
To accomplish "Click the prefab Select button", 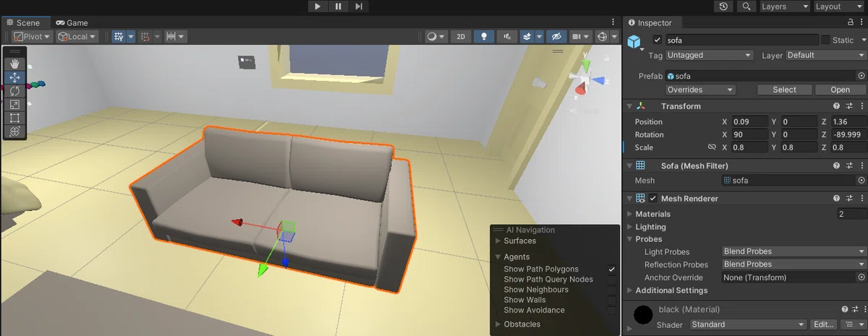I will (784, 90).
